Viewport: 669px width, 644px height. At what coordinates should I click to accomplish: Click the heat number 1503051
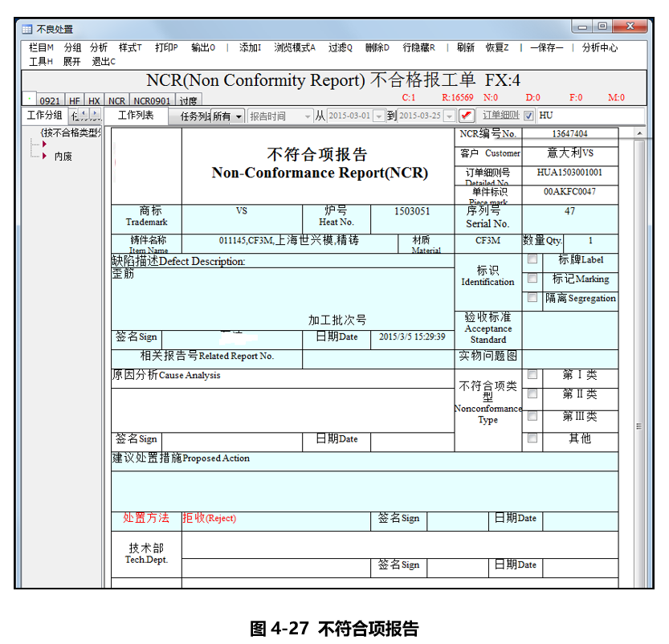[412, 211]
